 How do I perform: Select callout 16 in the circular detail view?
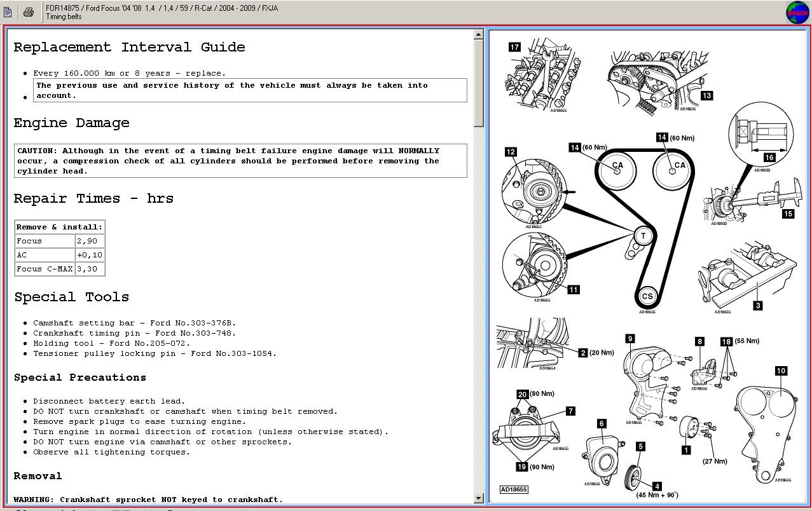coord(769,157)
